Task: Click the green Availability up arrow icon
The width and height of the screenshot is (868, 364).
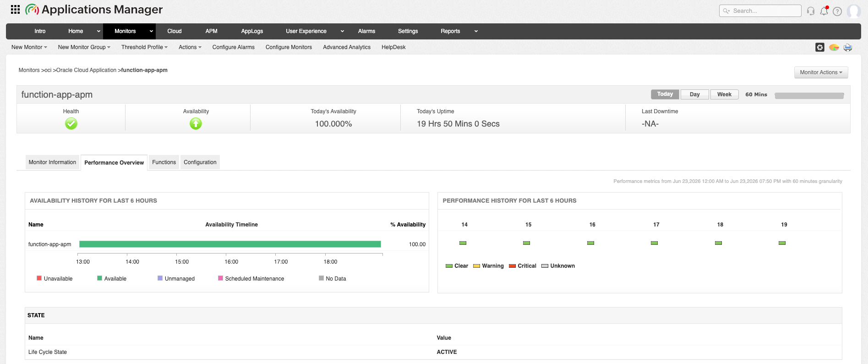Action: pos(196,124)
